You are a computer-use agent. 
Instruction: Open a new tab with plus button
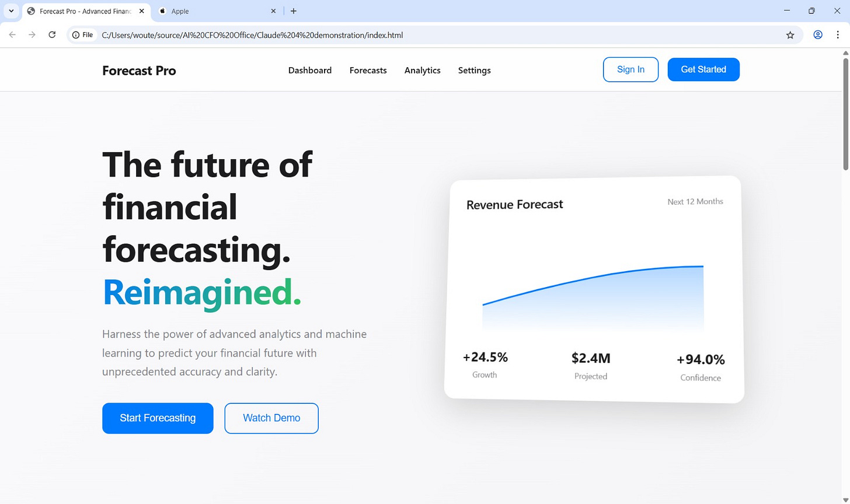pos(294,11)
